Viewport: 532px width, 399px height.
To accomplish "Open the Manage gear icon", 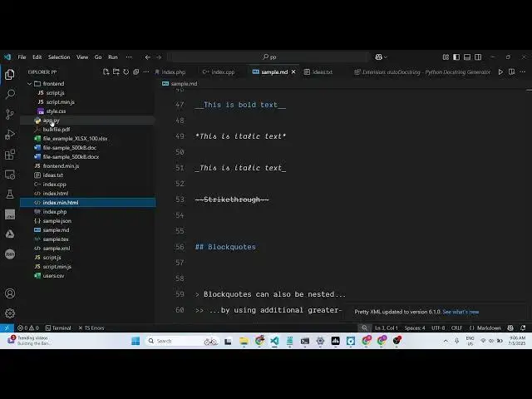I will 10,313.
